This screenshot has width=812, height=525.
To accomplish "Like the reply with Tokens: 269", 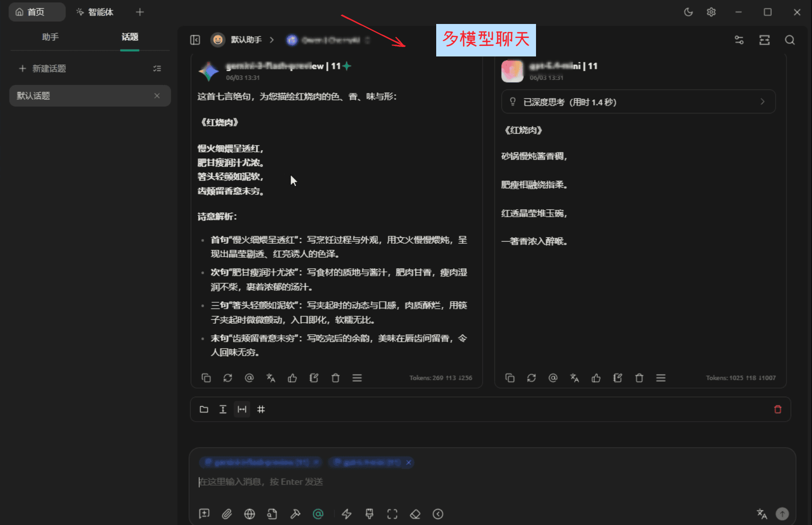I will pos(292,378).
